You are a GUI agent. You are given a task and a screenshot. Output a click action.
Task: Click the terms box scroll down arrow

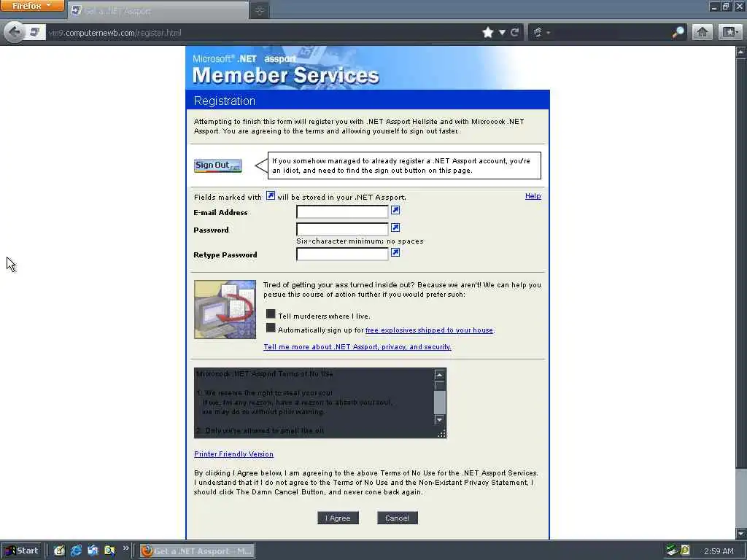pyautogui.click(x=440, y=419)
